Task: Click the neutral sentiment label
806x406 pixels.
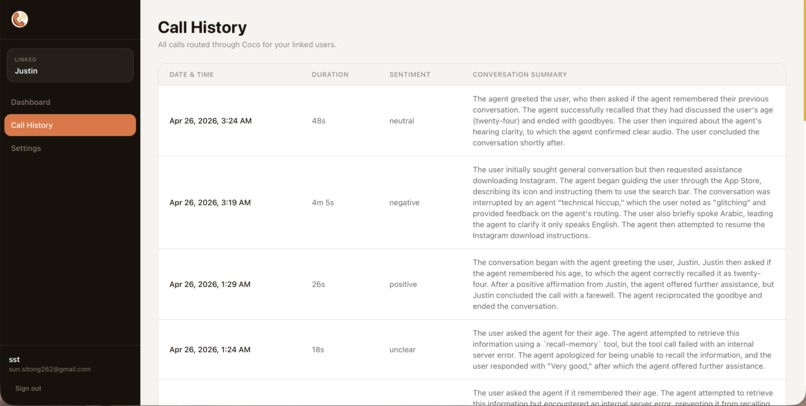Action: (x=401, y=121)
